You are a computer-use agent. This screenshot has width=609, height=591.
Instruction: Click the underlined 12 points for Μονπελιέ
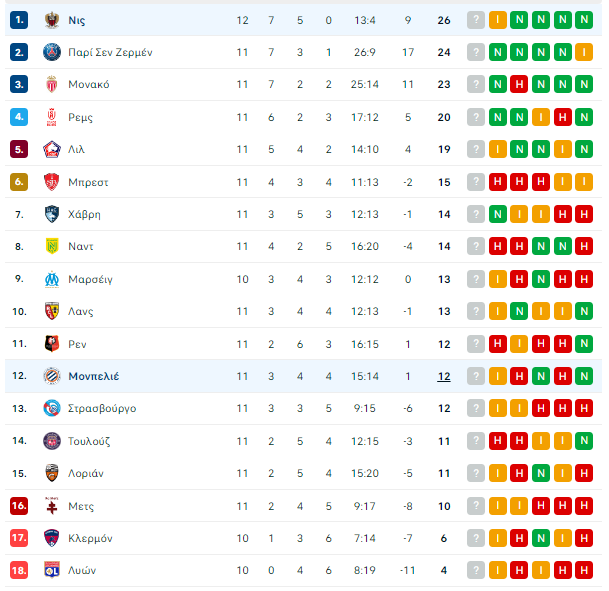(444, 376)
